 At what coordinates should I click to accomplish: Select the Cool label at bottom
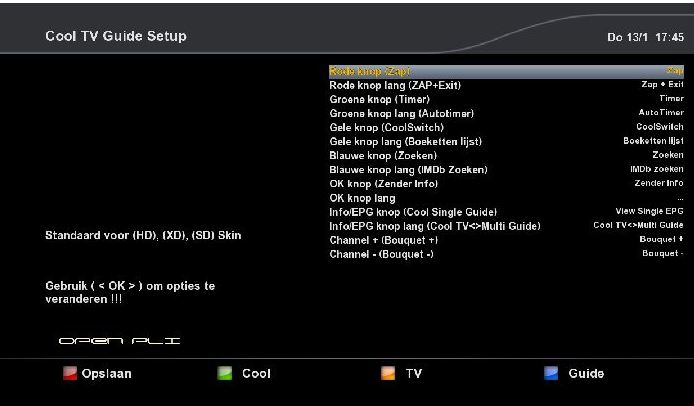(256, 374)
